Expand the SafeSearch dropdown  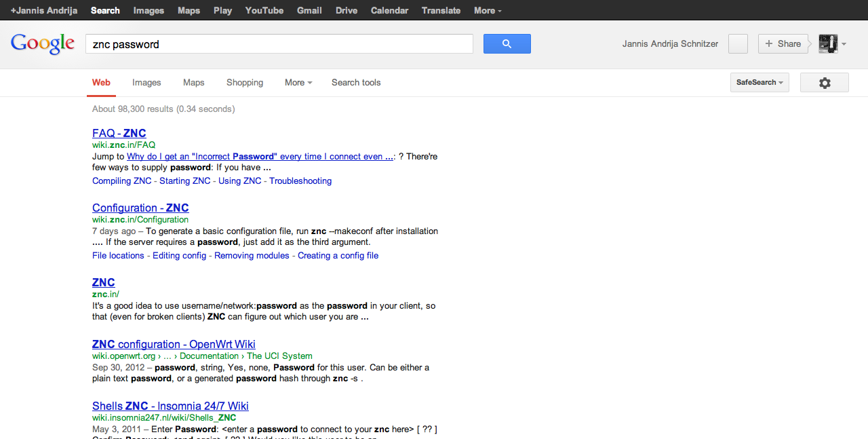[759, 83]
